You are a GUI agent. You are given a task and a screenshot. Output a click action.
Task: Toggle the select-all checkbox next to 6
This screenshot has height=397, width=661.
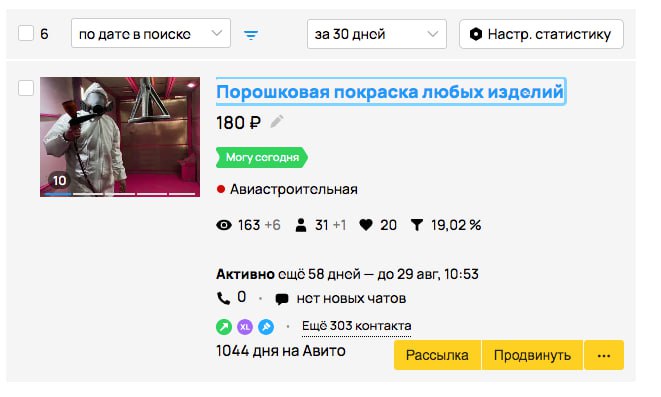pyautogui.click(x=26, y=33)
